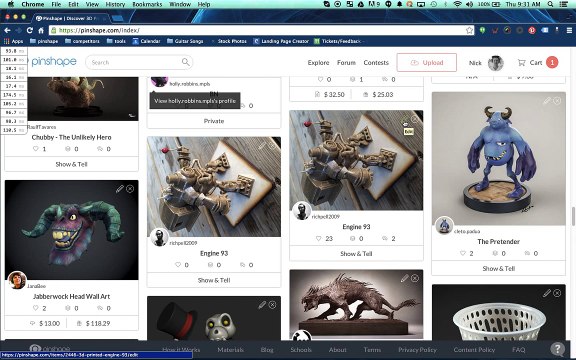Open the tools bookmark folder
576x360 pixels.
click(x=116, y=41)
